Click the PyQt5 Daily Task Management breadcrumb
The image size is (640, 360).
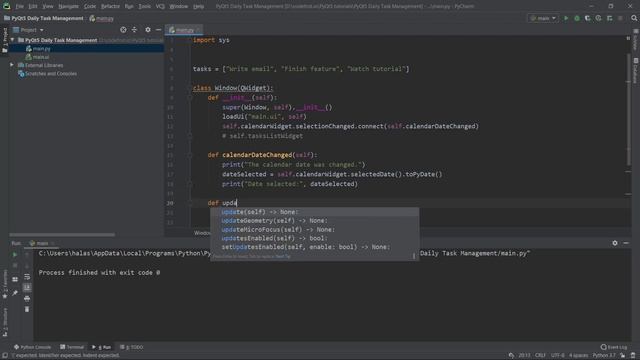coord(43,18)
